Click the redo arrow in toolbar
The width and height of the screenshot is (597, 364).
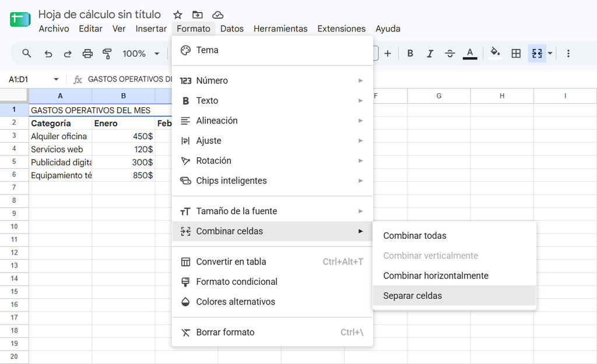click(68, 54)
